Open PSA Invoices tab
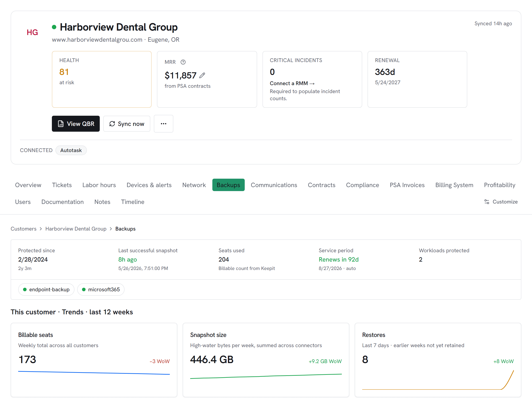The width and height of the screenshot is (532, 399). click(x=407, y=185)
